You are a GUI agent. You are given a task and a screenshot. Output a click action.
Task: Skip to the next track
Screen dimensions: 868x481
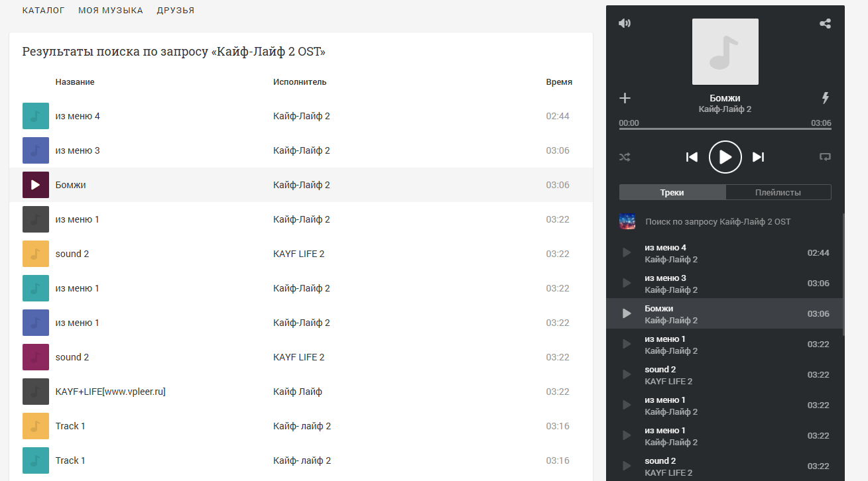pos(759,157)
